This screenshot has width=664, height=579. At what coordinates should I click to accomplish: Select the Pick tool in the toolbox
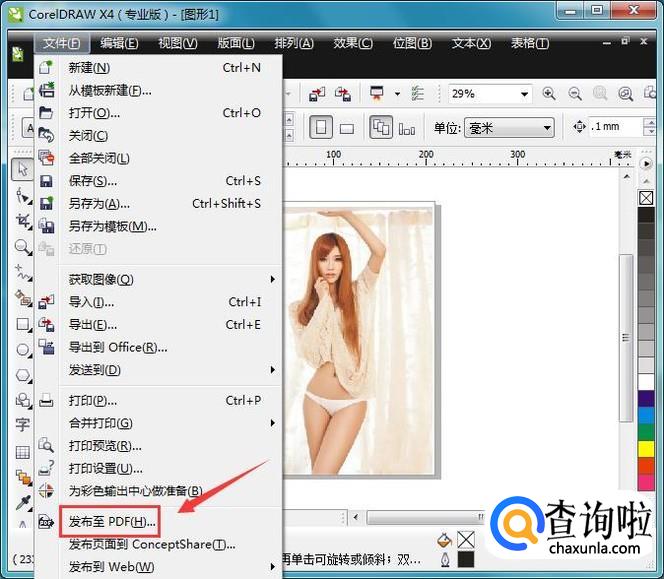pos(22,169)
